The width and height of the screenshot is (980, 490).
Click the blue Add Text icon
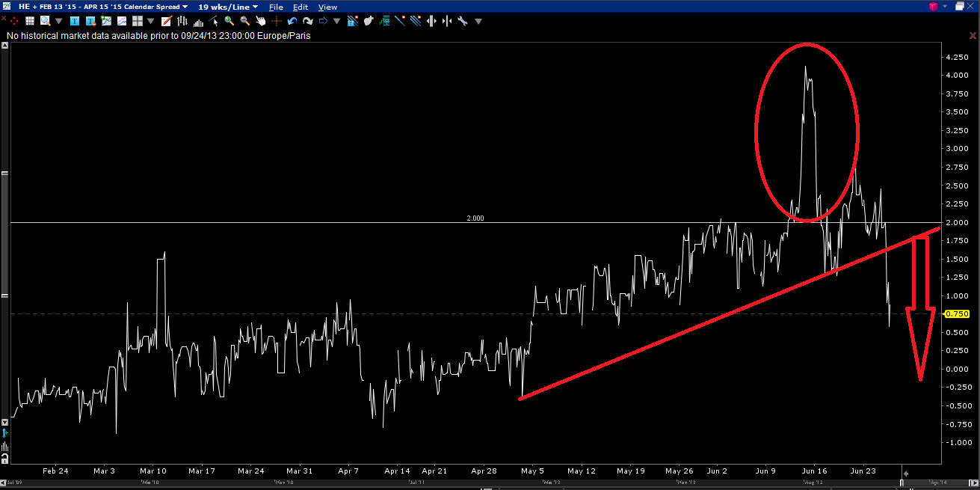click(x=73, y=21)
